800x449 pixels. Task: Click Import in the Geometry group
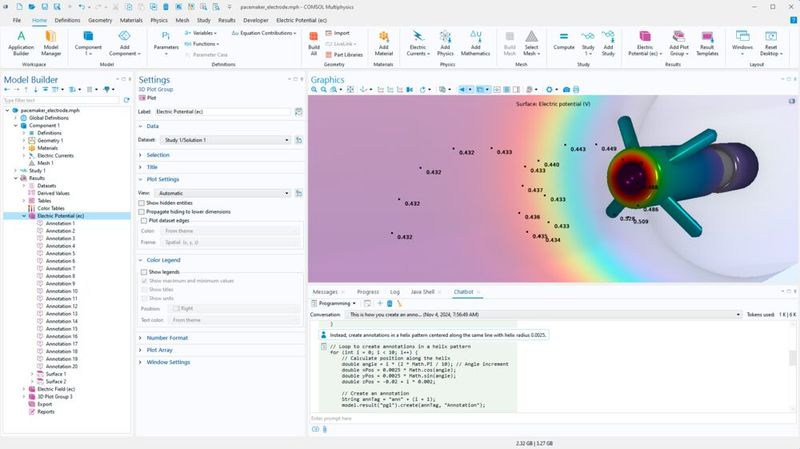point(337,33)
